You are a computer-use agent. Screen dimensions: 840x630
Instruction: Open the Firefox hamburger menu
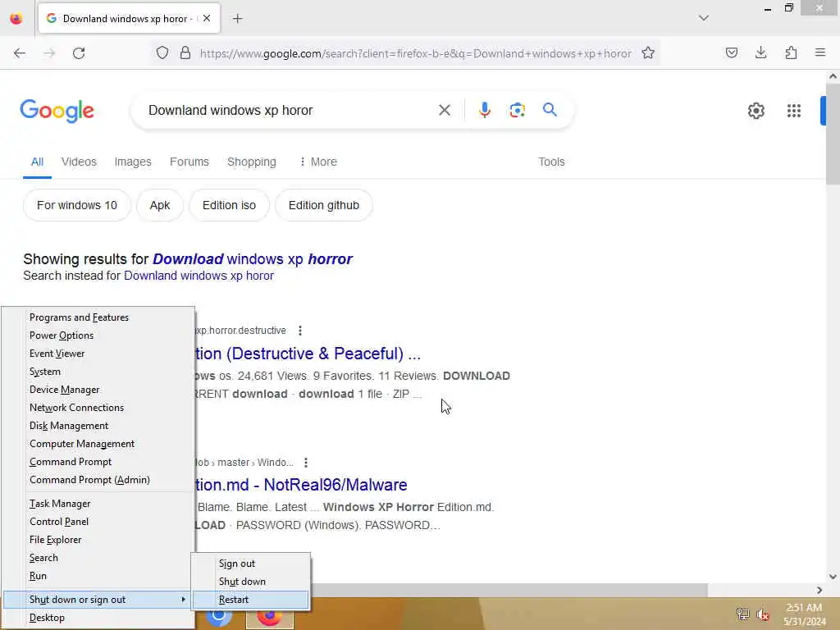819,53
